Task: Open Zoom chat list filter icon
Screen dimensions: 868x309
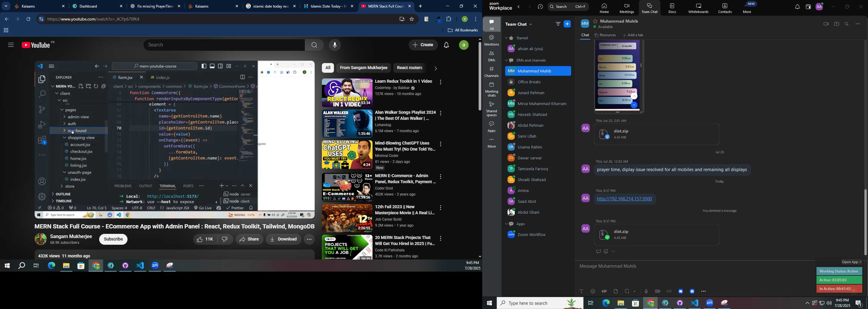Action: (558, 24)
